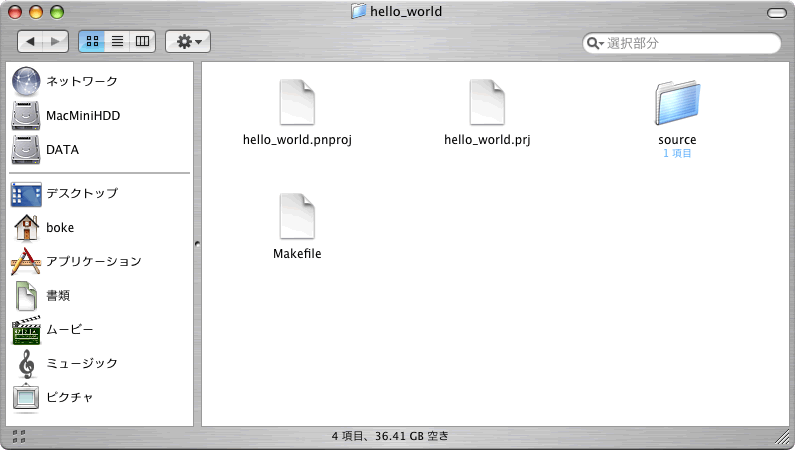
Task: Select hello_world.pnproj file icon
Action: (x=297, y=102)
